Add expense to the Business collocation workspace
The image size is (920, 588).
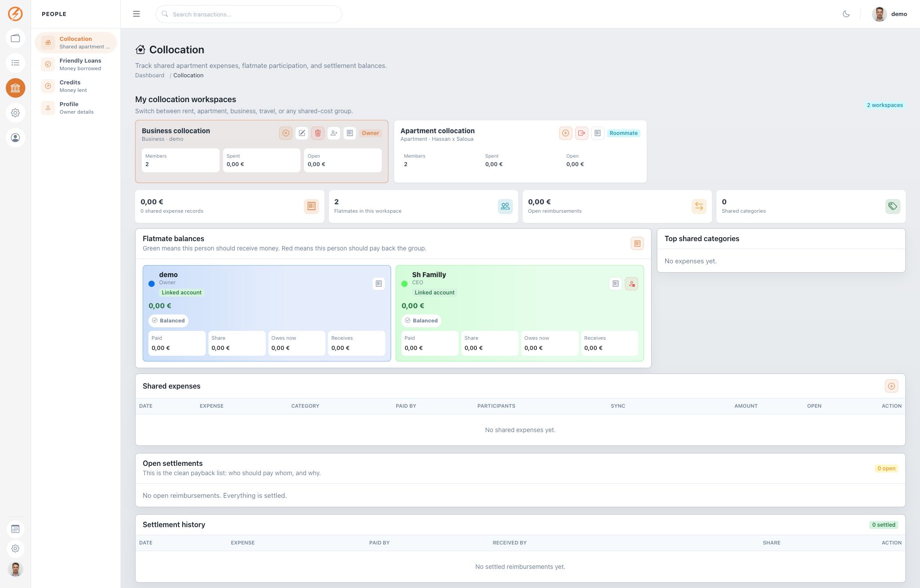(x=286, y=133)
